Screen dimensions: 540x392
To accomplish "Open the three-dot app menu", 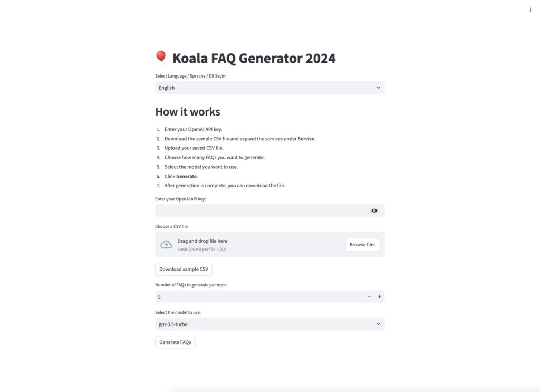I will point(530,10).
